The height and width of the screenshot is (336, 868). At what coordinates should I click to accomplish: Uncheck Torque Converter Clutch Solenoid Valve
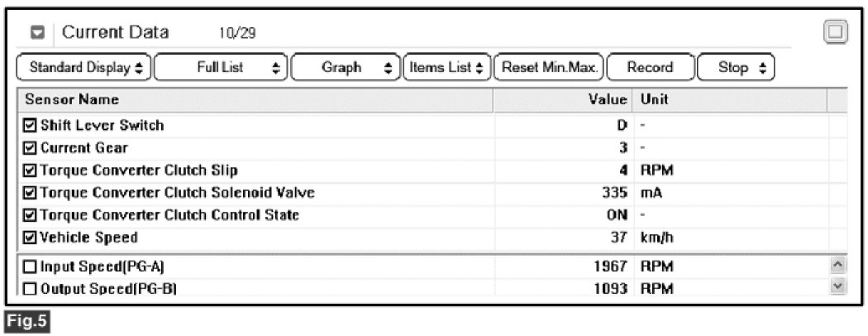[x=31, y=193]
